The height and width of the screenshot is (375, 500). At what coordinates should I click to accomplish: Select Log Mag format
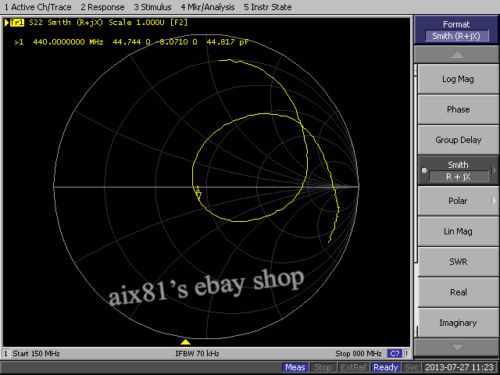(x=458, y=79)
